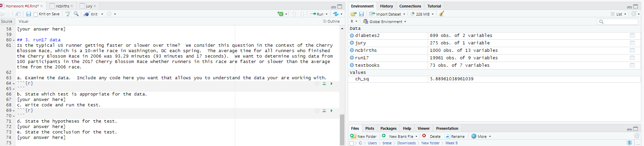
Task: Open document settings gear in editor toolbar
Action: coord(109,14)
